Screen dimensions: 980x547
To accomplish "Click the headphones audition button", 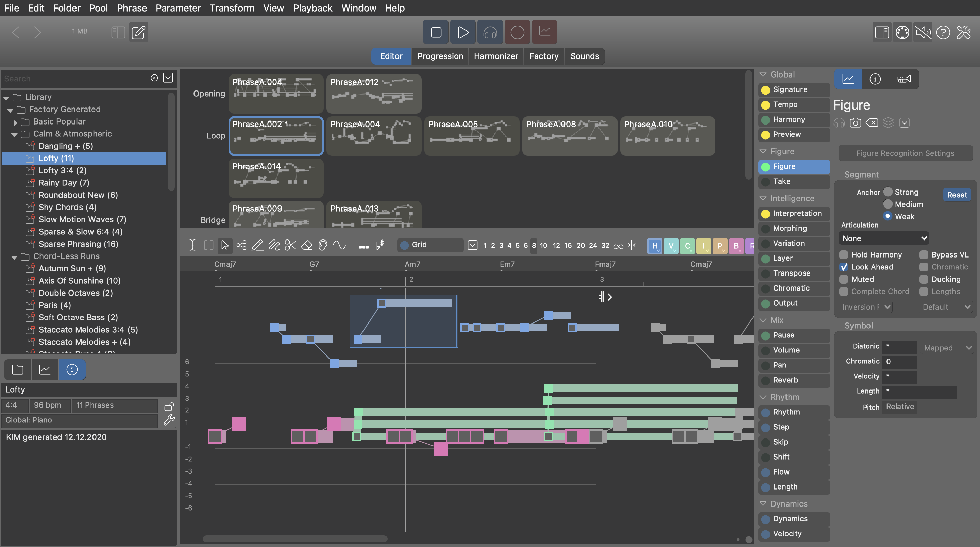I will [x=490, y=32].
